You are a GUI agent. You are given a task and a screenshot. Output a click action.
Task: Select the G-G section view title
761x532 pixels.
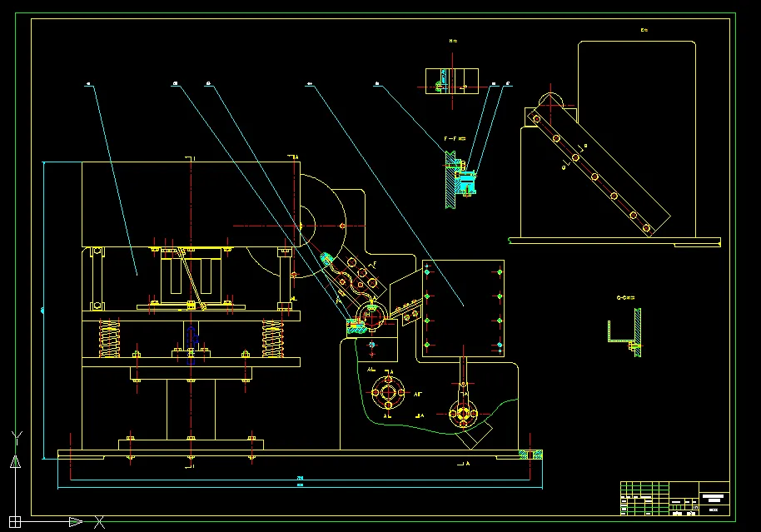[625, 297]
